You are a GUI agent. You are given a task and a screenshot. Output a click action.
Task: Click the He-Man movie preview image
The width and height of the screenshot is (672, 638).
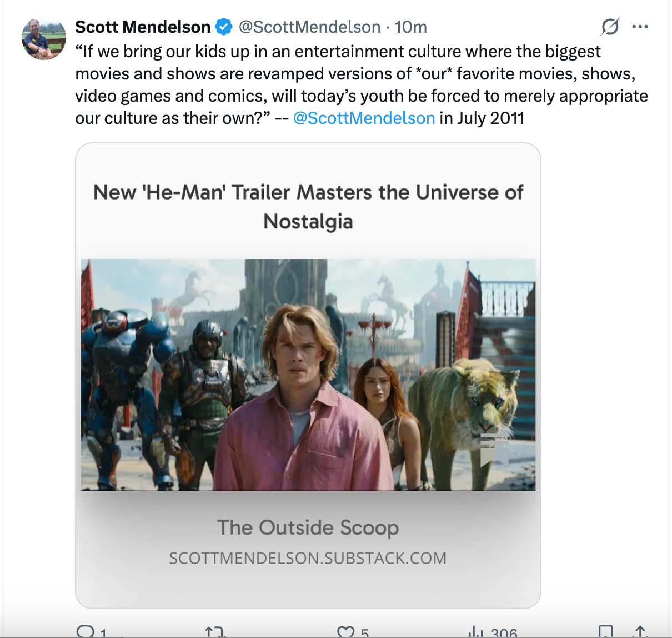point(308,375)
